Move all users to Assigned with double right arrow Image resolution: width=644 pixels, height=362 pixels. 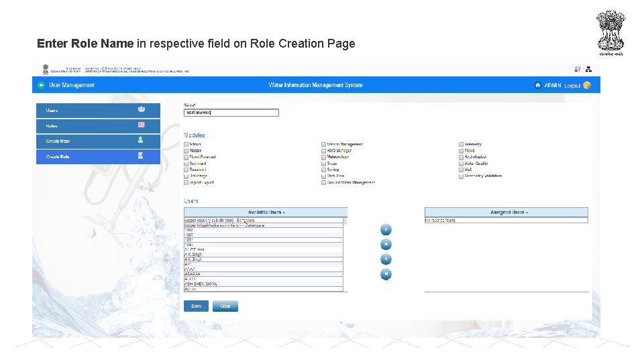[386, 244]
